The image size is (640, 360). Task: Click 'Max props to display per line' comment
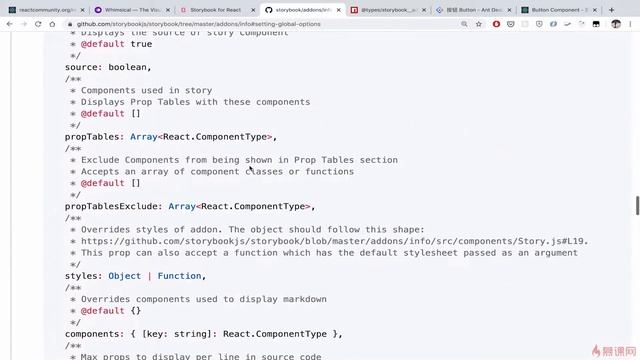[201, 356]
